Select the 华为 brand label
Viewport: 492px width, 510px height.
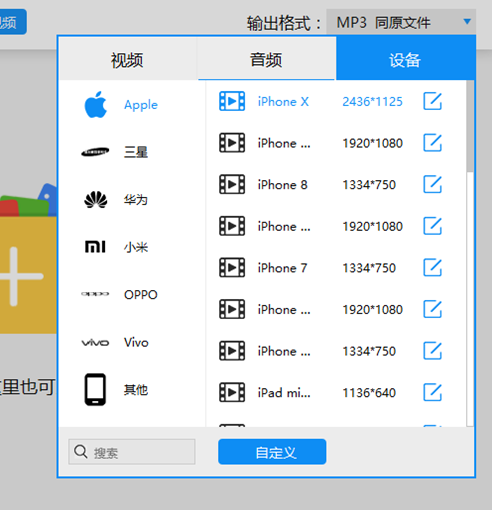[136, 200]
